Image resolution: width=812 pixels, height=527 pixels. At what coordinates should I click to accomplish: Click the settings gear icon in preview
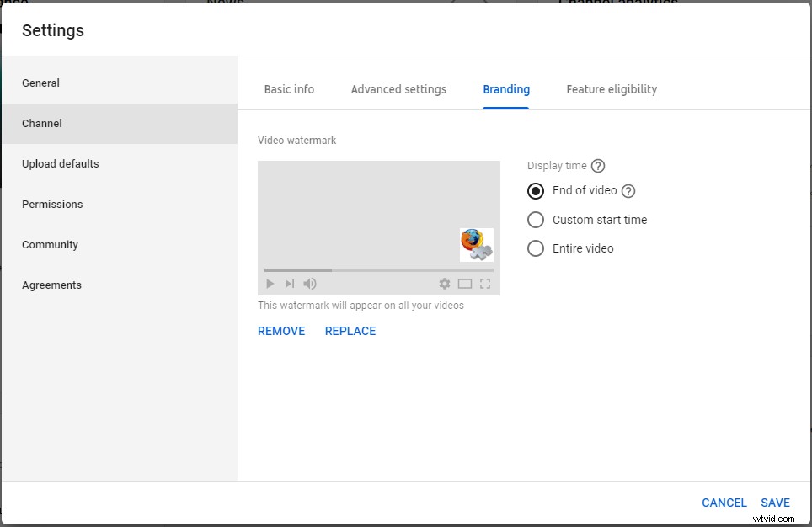(x=445, y=285)
